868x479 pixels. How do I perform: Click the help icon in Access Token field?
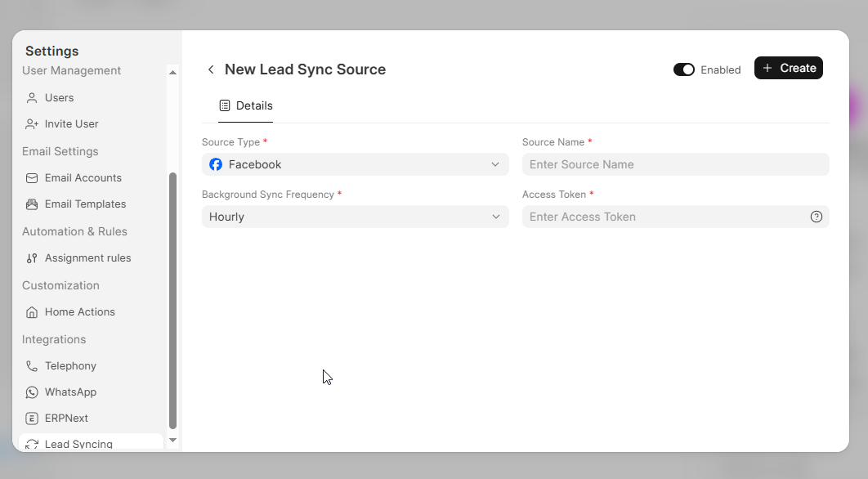click(816, 217)
